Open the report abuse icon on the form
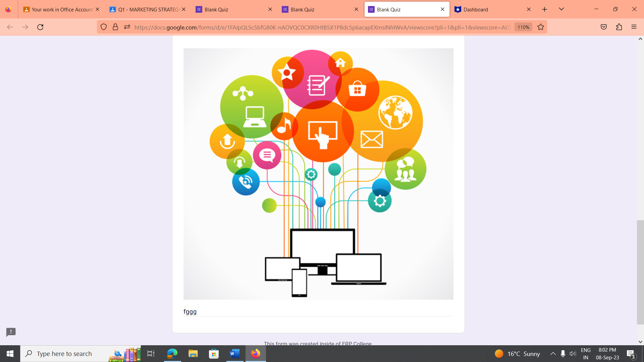644x362 pixels. click(x=11, y=332)
